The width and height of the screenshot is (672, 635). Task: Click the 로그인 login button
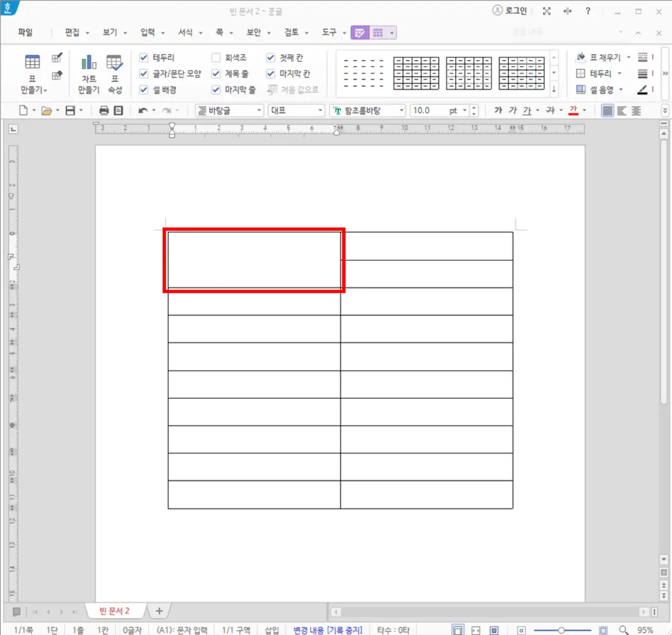click(510, 11)
